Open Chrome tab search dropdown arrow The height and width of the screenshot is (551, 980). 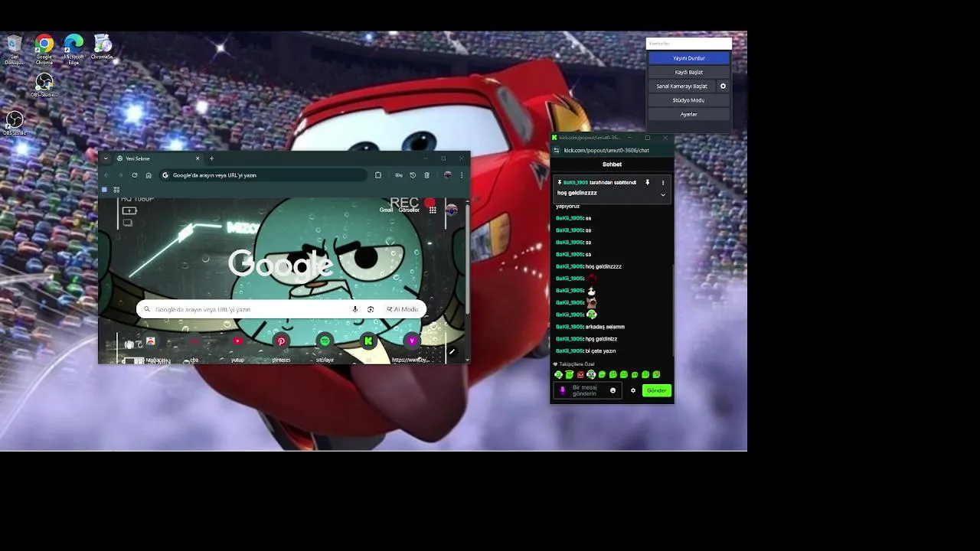(106, 158)
